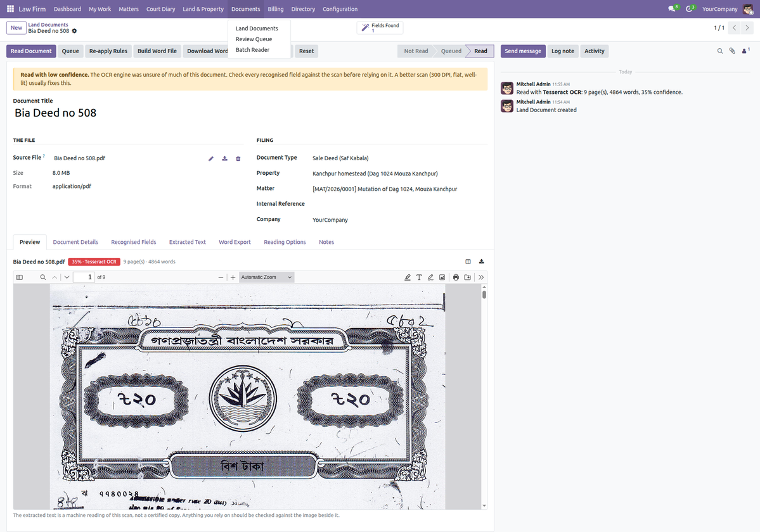Viewport: 760px width, 532px height.
Task: Click Re-apply Rules button
Action: pos(108,51)
